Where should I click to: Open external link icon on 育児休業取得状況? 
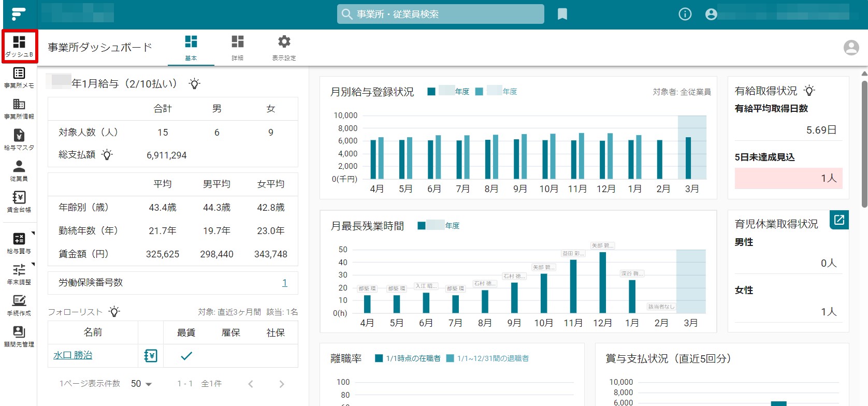[x=839, y=220]
